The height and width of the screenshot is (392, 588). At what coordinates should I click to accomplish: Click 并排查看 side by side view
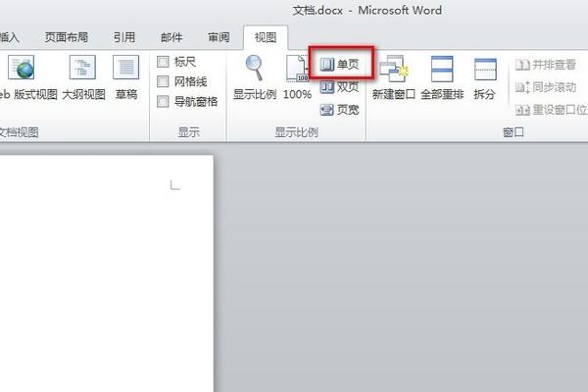click(x=546, y=65)
